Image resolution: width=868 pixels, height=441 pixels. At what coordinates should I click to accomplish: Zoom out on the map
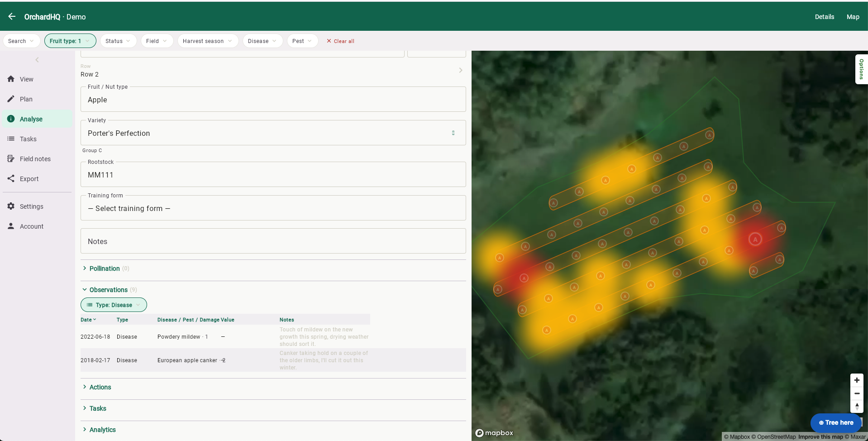click(857, 393)
